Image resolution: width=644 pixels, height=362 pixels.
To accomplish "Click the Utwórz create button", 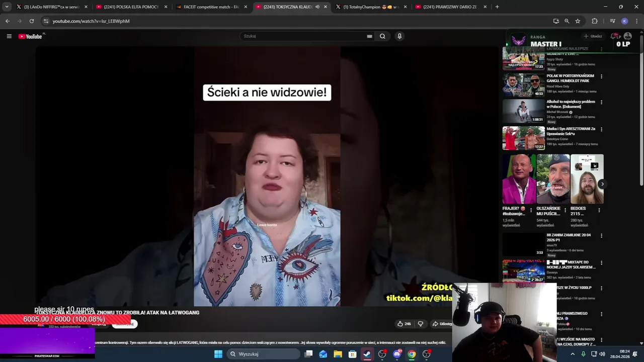I will [x=593, y=36].
